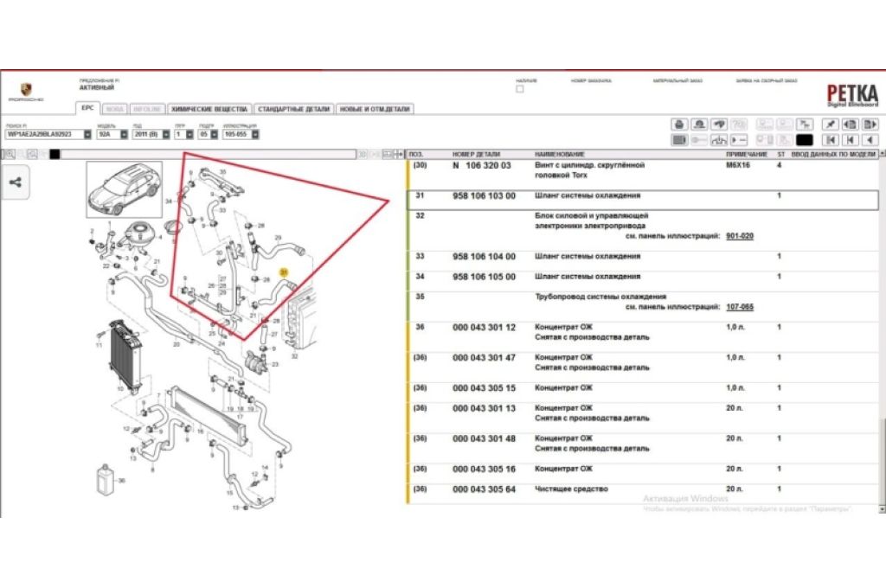Tick the availability checkbox in the header
Screen dimensions: 886x588
click(x=520, y=89)
